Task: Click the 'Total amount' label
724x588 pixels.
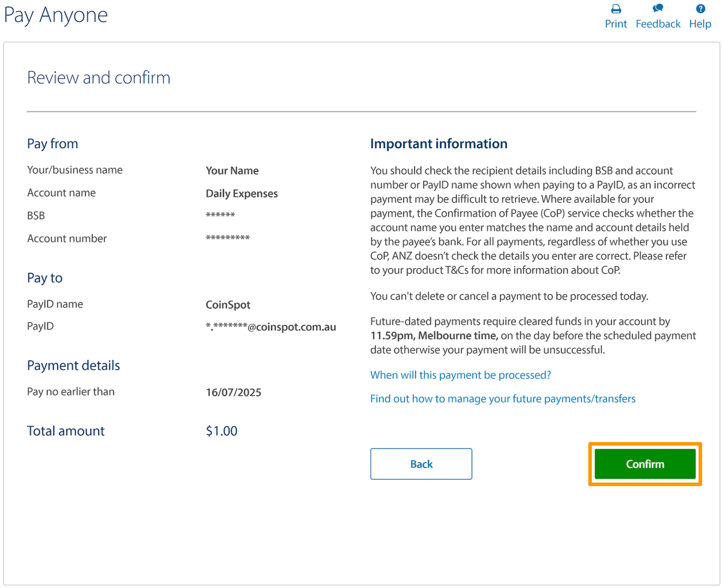Action: pyautogui.click(x=66, y=431)
